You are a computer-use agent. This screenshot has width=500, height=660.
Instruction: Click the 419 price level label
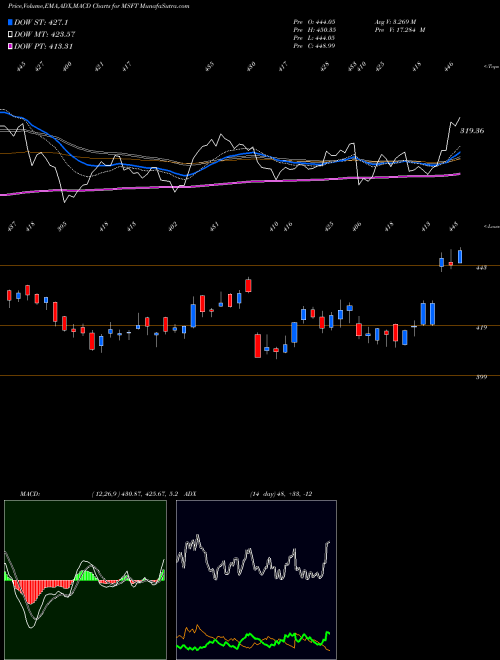click(x=481, y=327)
